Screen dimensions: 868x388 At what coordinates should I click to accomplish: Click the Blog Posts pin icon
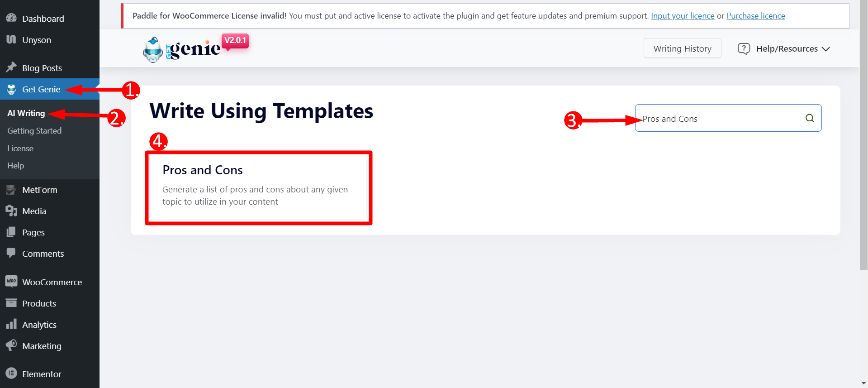click(x=11, y=67)
